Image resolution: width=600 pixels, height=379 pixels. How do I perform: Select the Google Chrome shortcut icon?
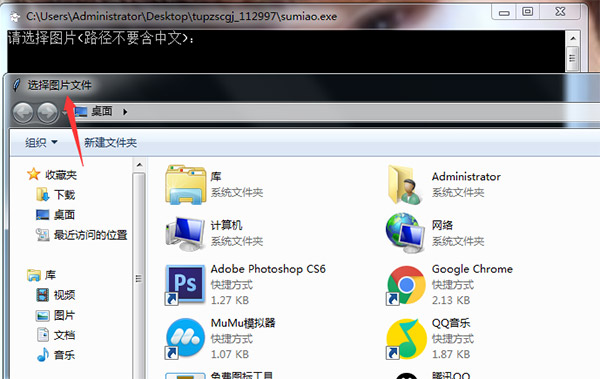[406, 286]
